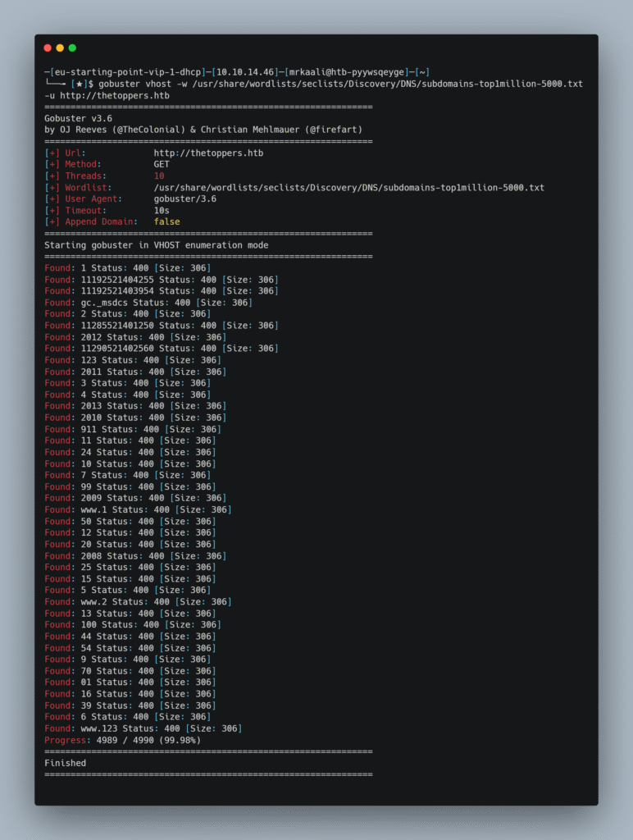Click the yellow minimize window button
This screenshot has width=633, height=840.
[x=60, y=48]
